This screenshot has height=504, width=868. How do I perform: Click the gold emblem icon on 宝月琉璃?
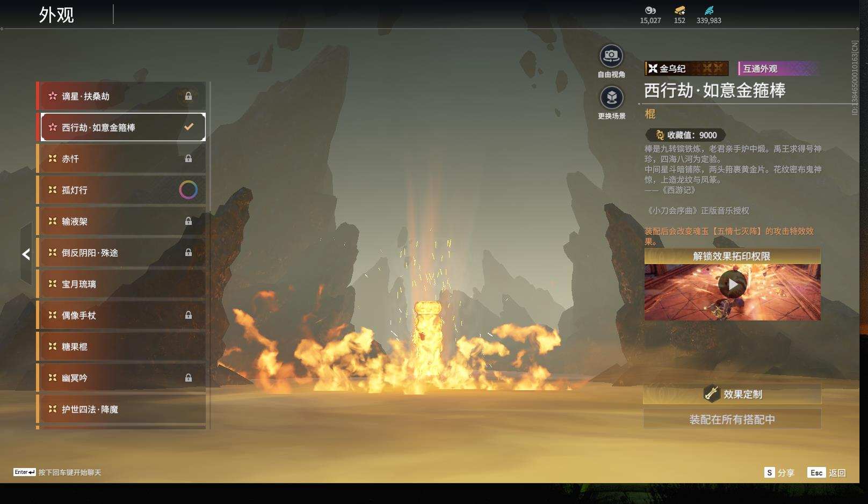click(x=53, y=283)
